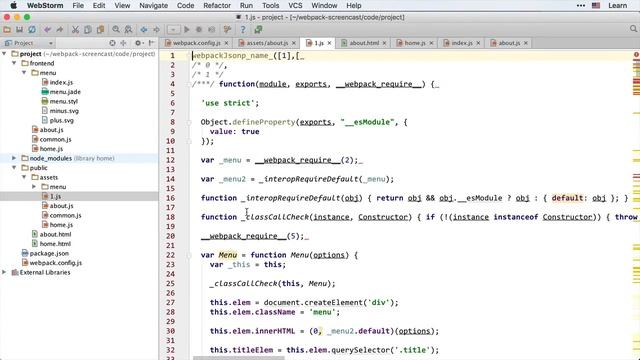Screen dimensions: 640x360
Task: Select home.html file in public folder
Action: 55,244
